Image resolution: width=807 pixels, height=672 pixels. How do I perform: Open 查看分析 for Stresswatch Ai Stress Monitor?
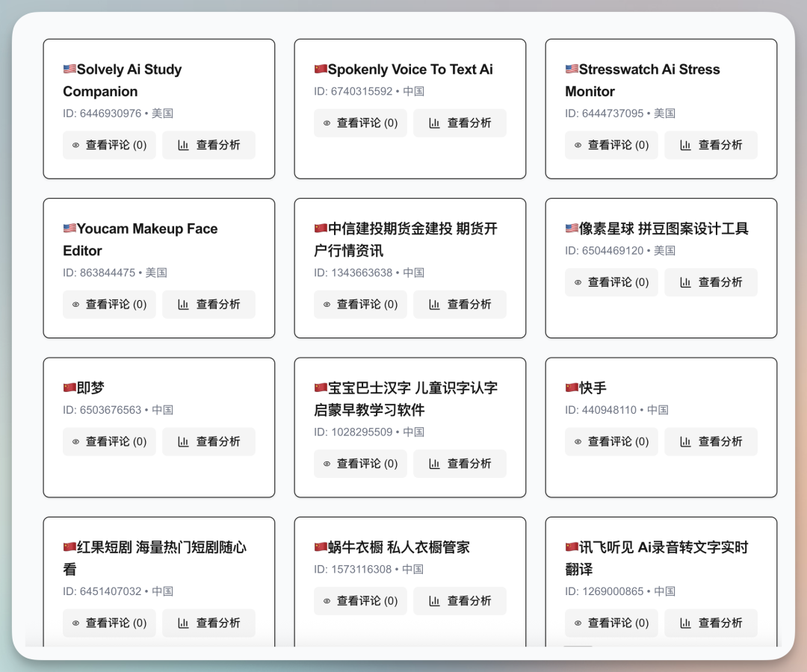[x=711, y=145]
